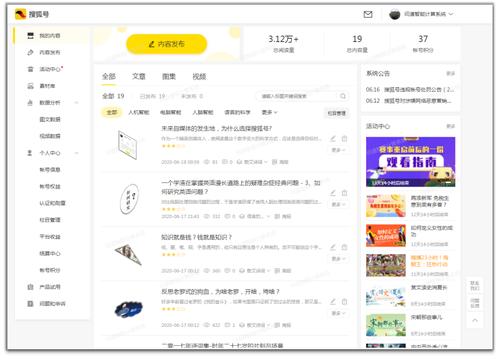This screenshot has height=360, width=500.
Task: Open 帐号权益 in the sidebar
Action: tap(50, 186)
